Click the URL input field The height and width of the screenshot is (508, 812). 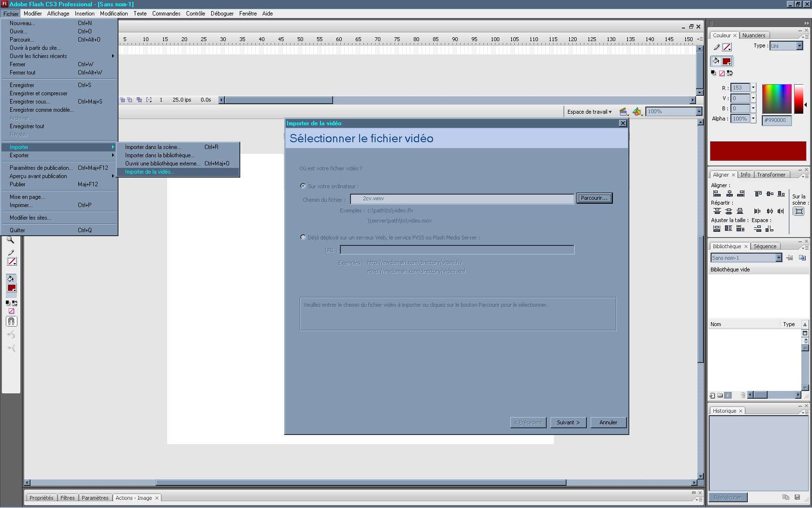pyautogui.click(x=457, y=250)
